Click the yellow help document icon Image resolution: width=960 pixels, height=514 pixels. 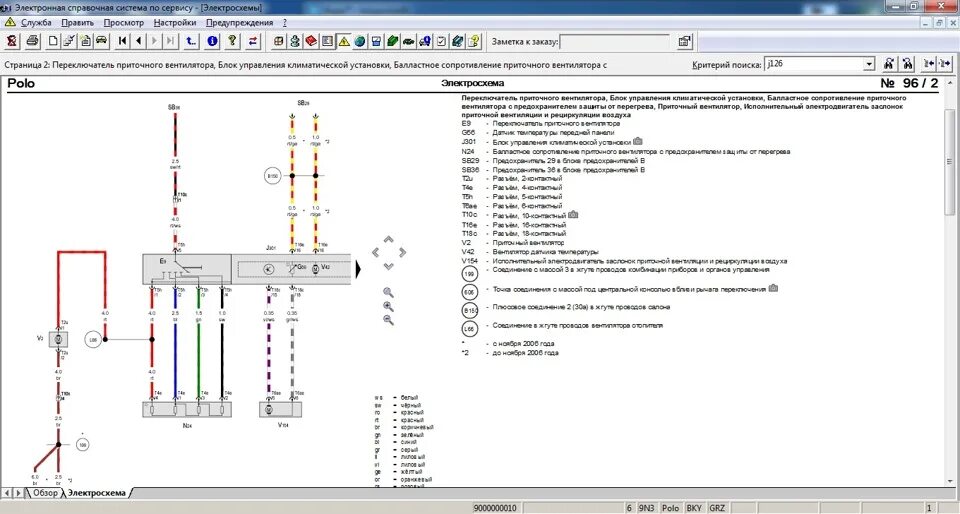tap(473, 41)
